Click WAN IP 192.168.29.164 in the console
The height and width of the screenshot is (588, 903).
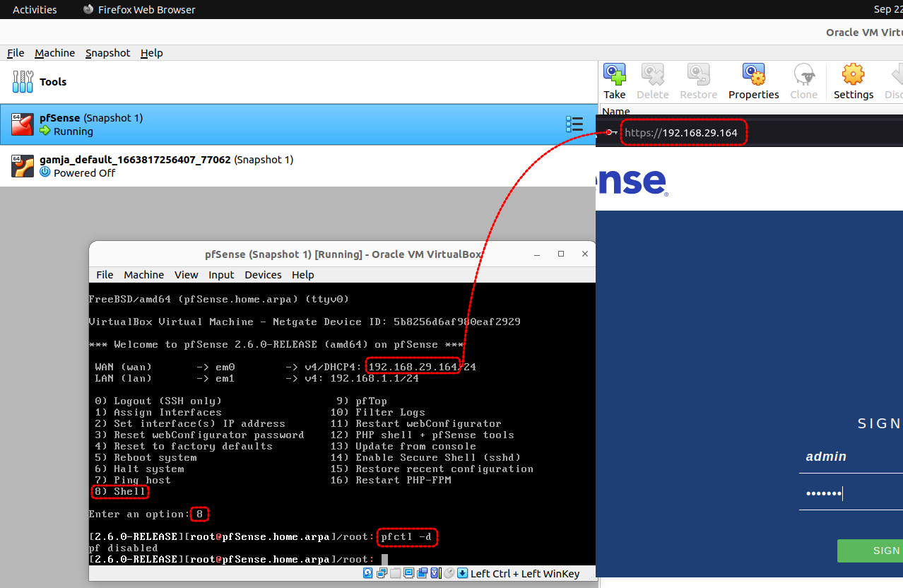pos(413,367)
